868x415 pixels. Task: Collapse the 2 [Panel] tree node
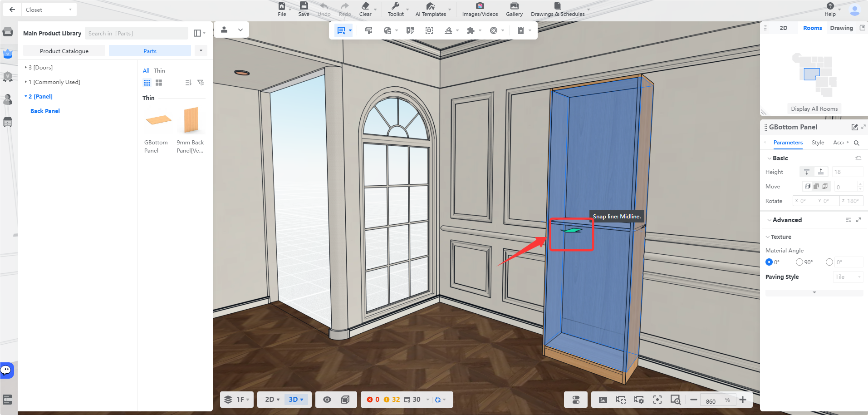(x=25, y=96)
